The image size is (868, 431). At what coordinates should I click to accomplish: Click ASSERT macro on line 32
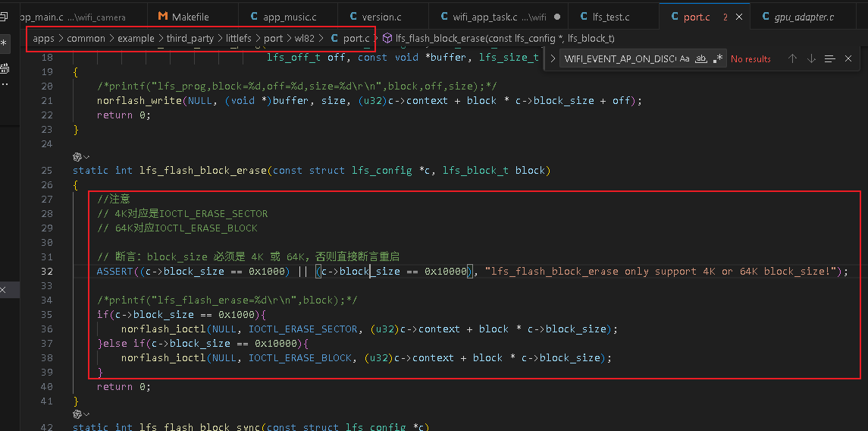115,271
